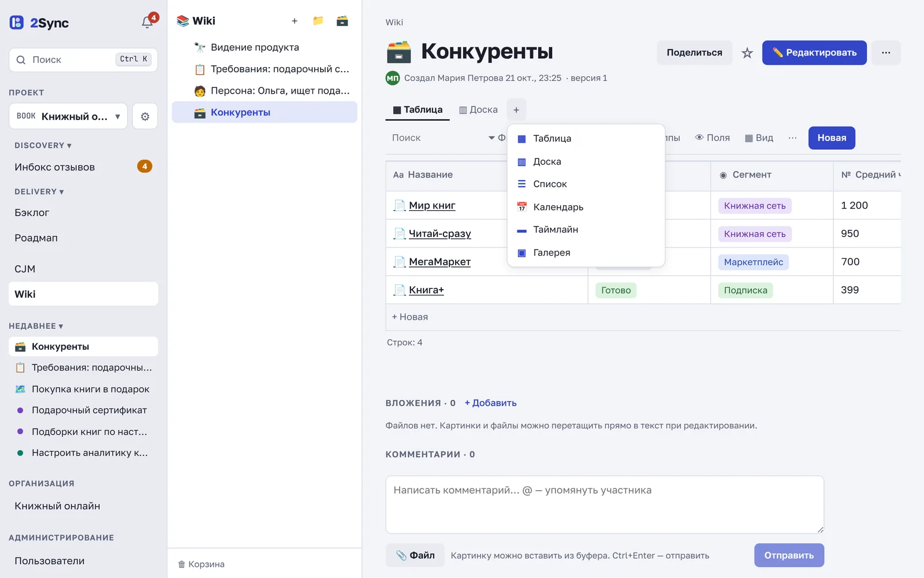This screenshot has height=578, width=924.
Task: Focus the comment text area
Action: click(x=605, y=505)
